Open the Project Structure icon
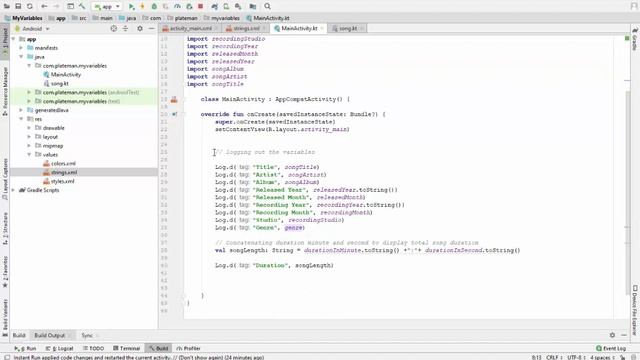This screenshot has height=360, width=640. point(253,6)
